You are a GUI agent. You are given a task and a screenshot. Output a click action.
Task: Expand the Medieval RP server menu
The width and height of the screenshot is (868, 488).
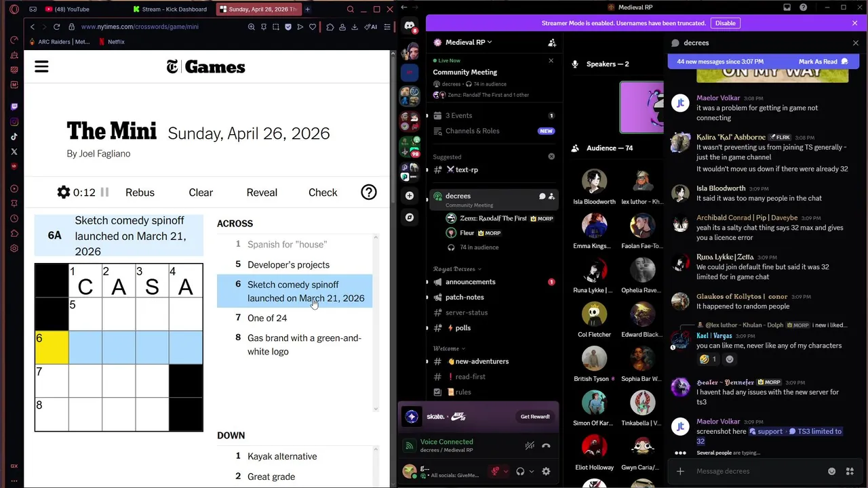469,42
